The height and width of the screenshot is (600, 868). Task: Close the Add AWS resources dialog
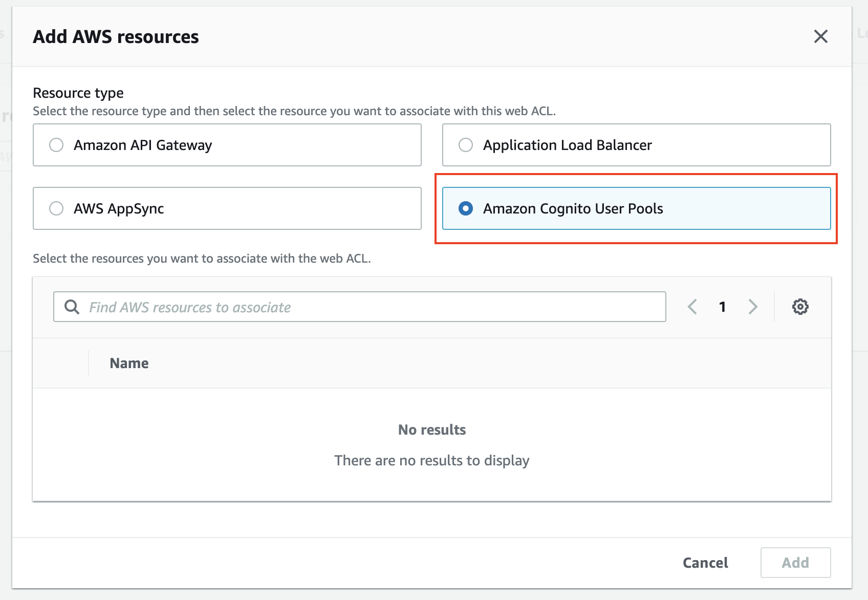820,36
